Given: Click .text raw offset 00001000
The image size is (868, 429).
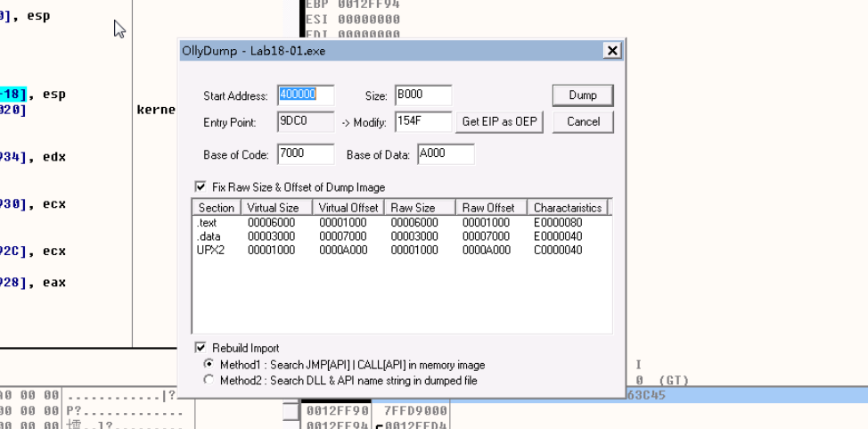Looking at the screenshot, I should coord(486,222).
